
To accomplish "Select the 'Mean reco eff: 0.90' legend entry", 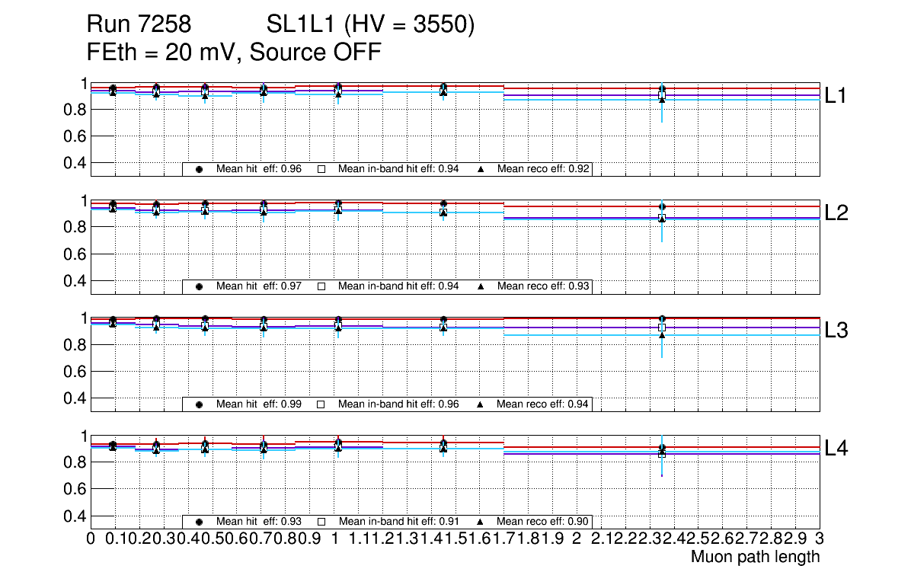I will [542, 521].
